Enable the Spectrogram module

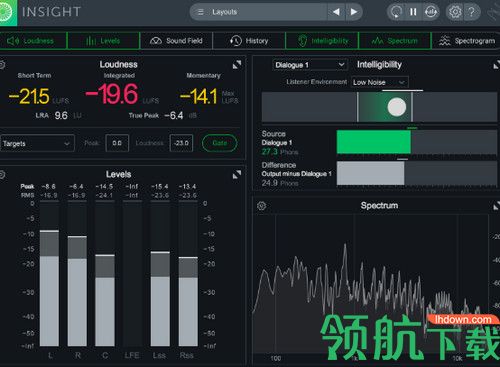click(x=466, y=41)
